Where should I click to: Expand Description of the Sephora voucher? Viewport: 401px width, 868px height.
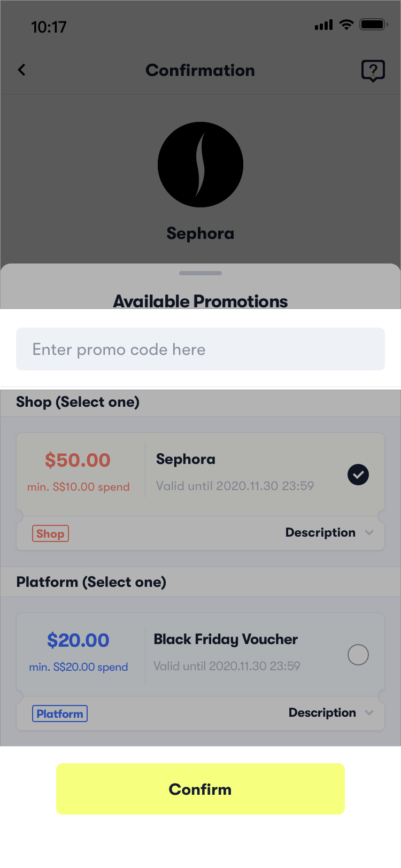click(320, 532)
